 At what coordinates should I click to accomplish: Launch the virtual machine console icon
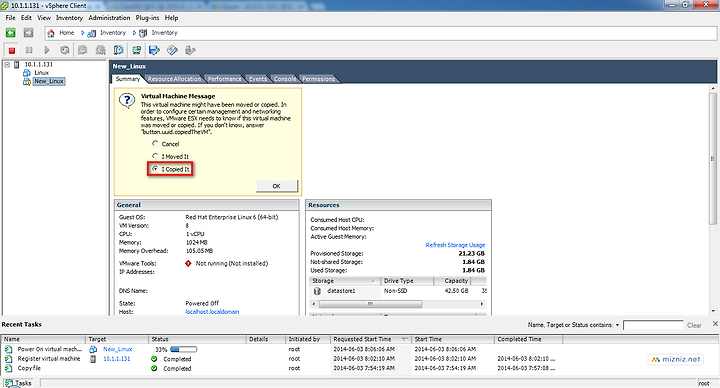point(136,50)
